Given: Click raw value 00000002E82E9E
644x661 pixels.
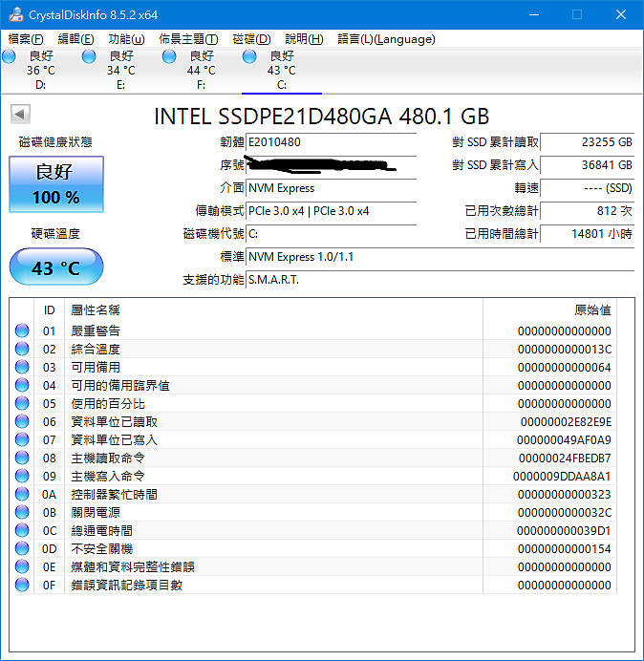Looking at the screenshot, I should coord(566,421).
